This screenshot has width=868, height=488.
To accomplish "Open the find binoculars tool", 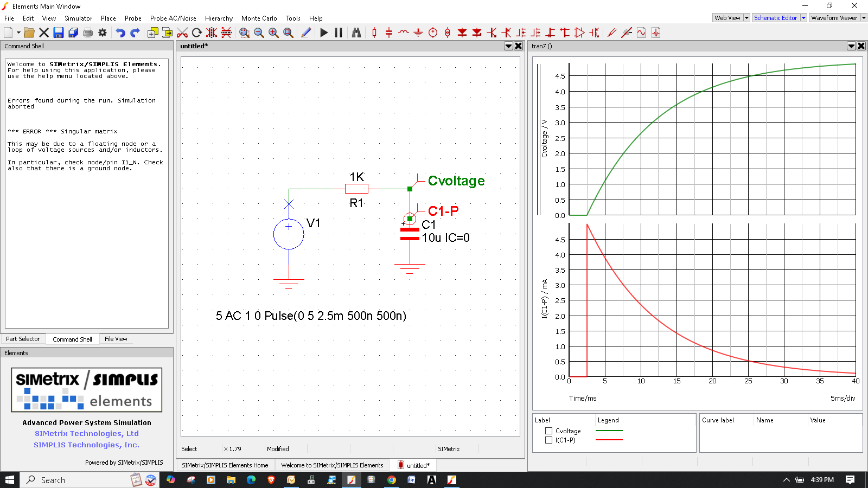I will (356, 33).
